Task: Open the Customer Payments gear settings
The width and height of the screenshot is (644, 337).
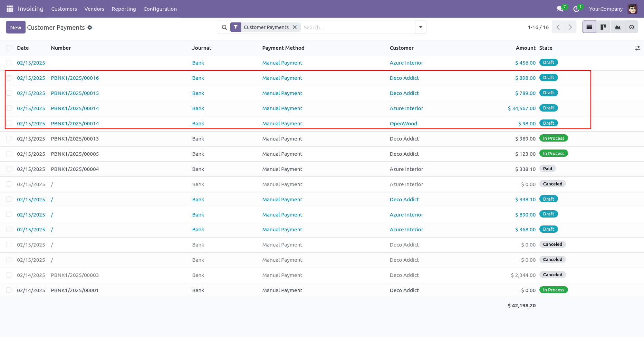Action: click(x=90, y=28)
